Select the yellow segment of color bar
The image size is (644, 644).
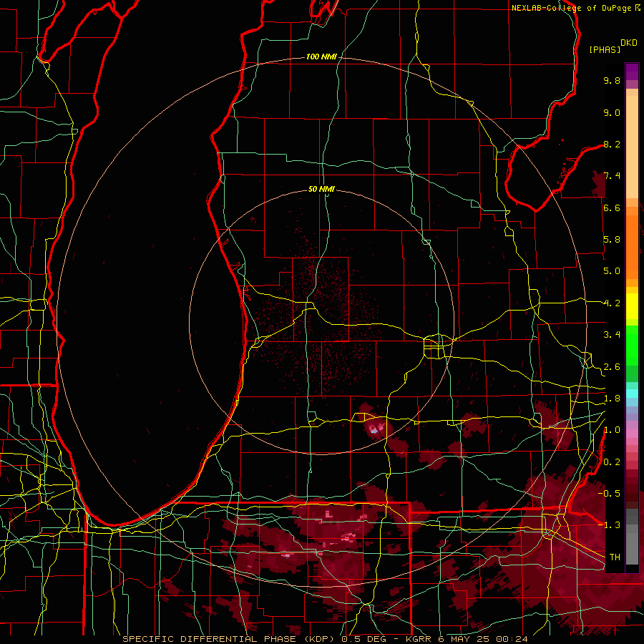632,306
